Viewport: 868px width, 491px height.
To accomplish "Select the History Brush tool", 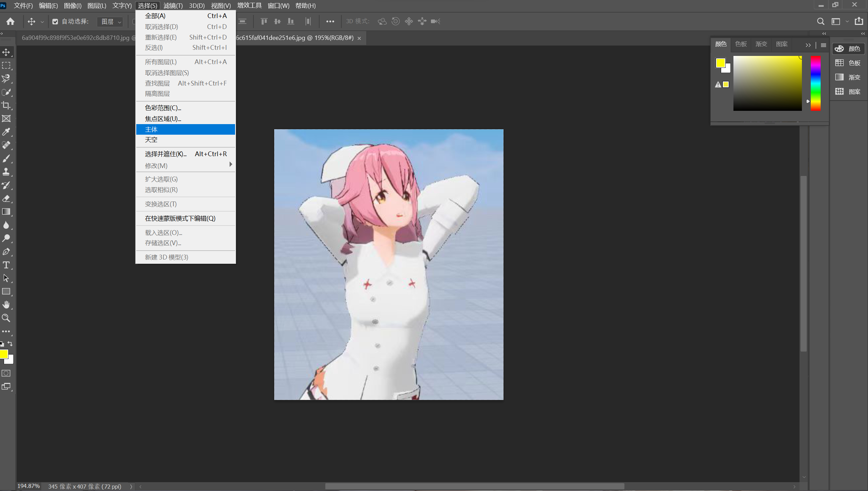I will 6,185.
